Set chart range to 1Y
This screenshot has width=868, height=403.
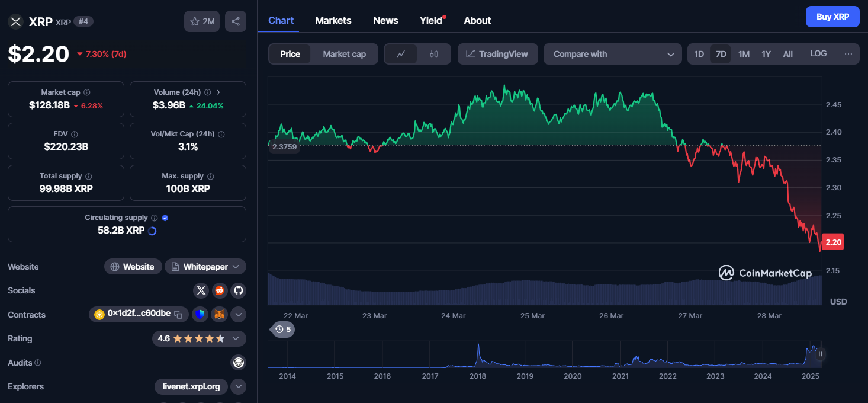click(x=766, y=54)
